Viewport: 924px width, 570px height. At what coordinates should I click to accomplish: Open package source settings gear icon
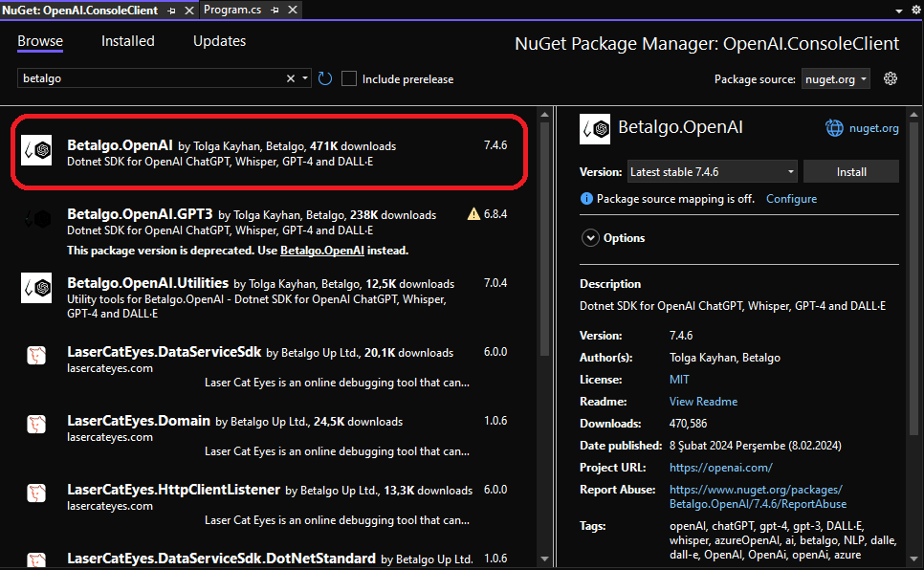pos(891,78)
